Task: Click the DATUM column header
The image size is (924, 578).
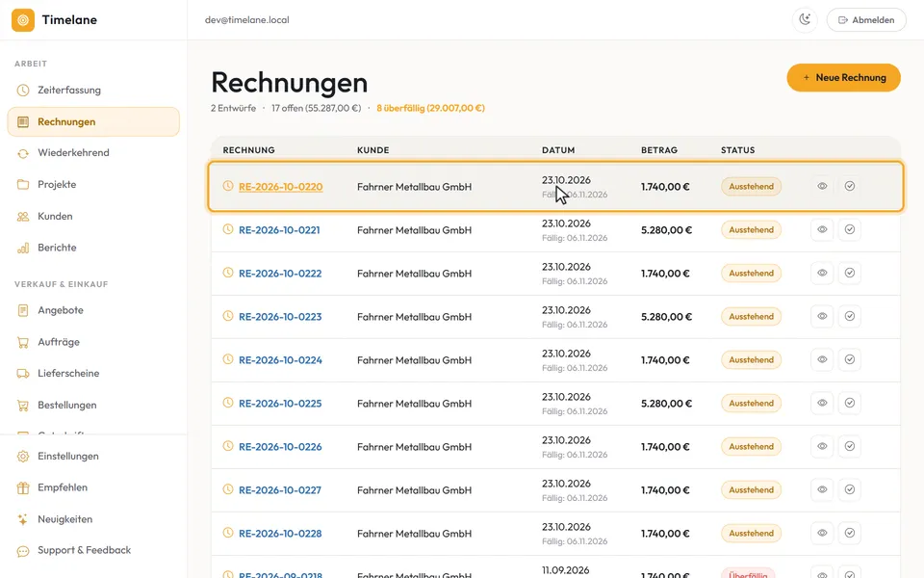Action: click(x=558, y=150)
